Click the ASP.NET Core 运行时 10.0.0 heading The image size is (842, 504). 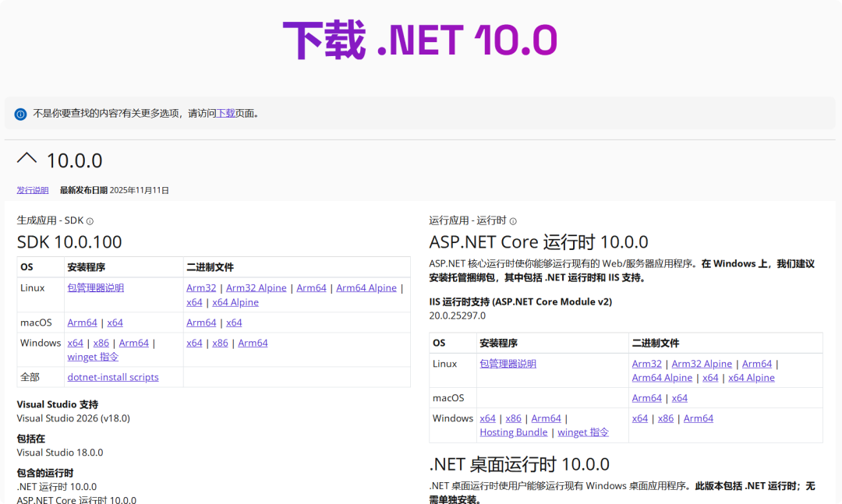click(539, 242)
